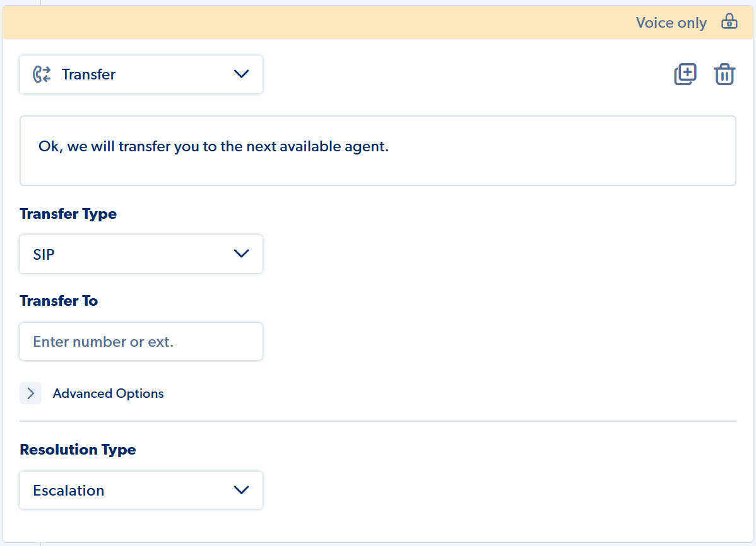This screenshot has height=546, width=756.
Task: Click the Transfer To heading
Action: (x=59, y=301)
